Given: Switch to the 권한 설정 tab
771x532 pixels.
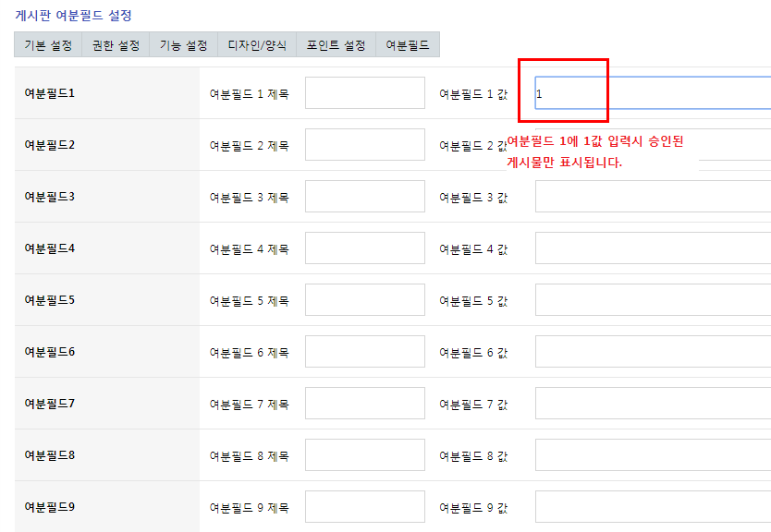Looking at the screenshot, I should (116, 44).
